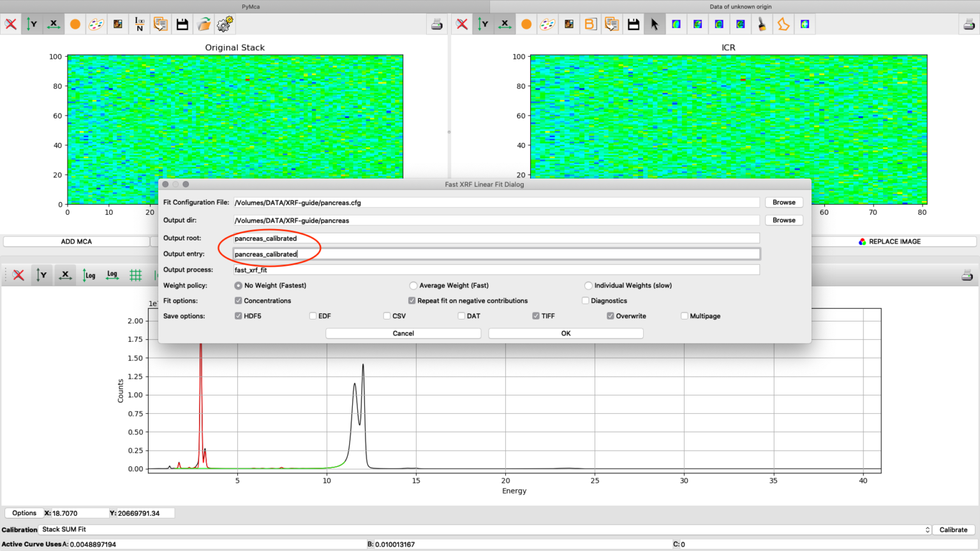Confirm the fit dialog with OK
980x551 pixels.
(x=565, y=333)
